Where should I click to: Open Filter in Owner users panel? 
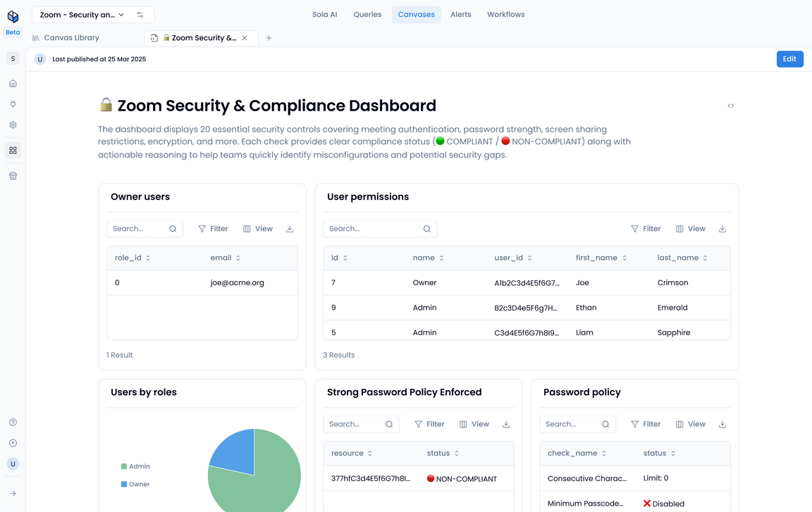(x=213, y=229)
